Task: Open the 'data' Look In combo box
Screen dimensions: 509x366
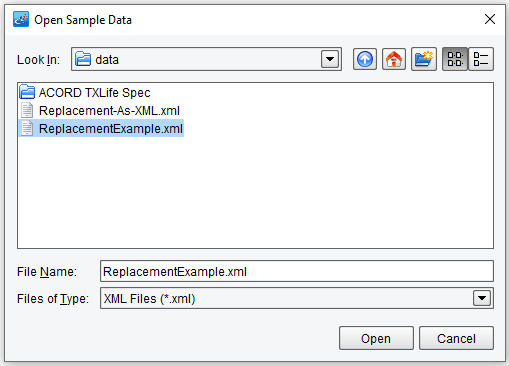Action: tap(206, 59)
